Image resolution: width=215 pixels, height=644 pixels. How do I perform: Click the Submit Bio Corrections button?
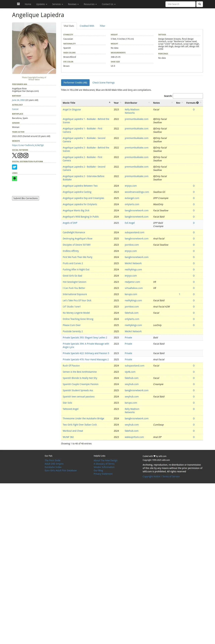pyautogui.click(x=25, y=198)
